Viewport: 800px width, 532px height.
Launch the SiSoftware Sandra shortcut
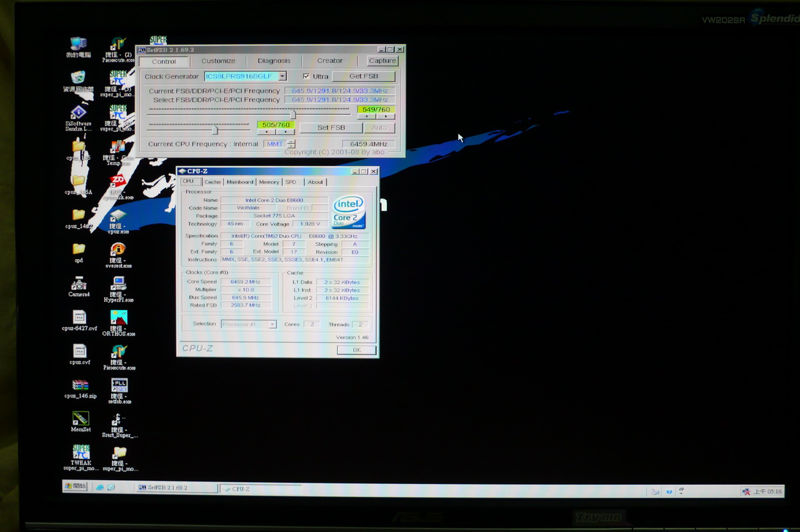78,117
